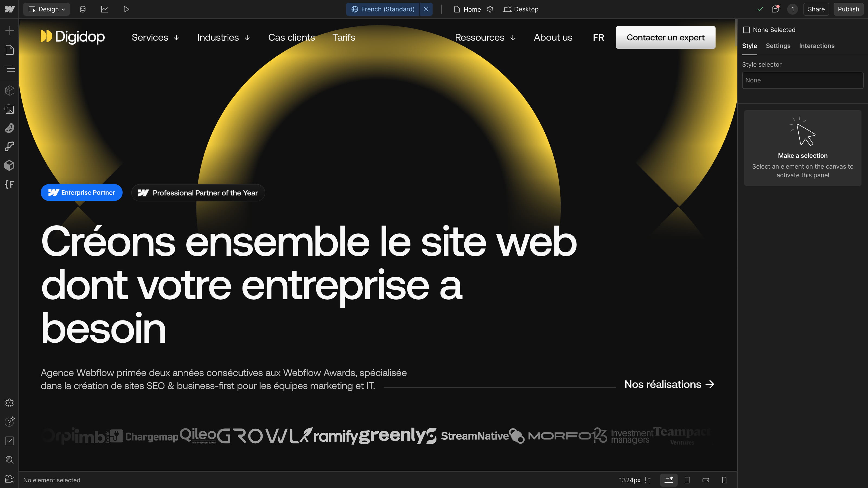Open the Finsweet {F panel
Viewport: 868px width, 488px height.
coord(9,184)
